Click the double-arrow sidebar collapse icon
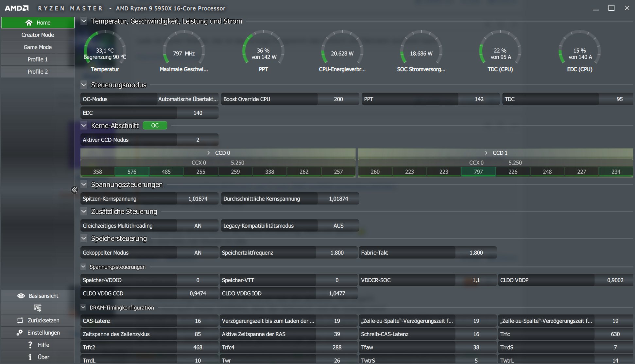635x364 pixels. pos(75,190)
